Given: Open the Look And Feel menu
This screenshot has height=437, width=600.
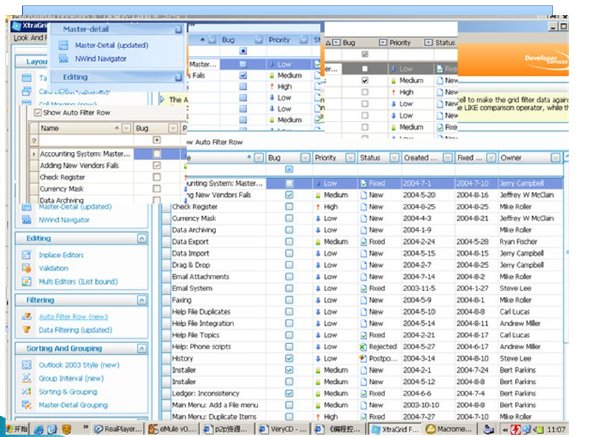Looking at the screenshot, I should [30, 38].
